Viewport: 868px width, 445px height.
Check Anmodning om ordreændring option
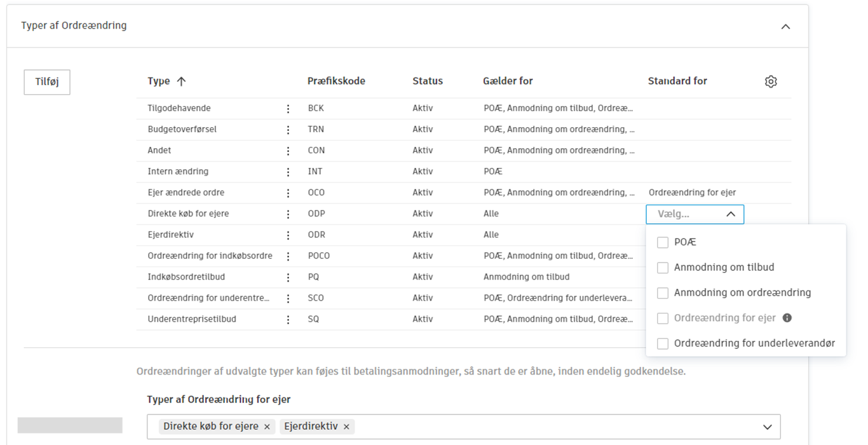pos(663,293)
